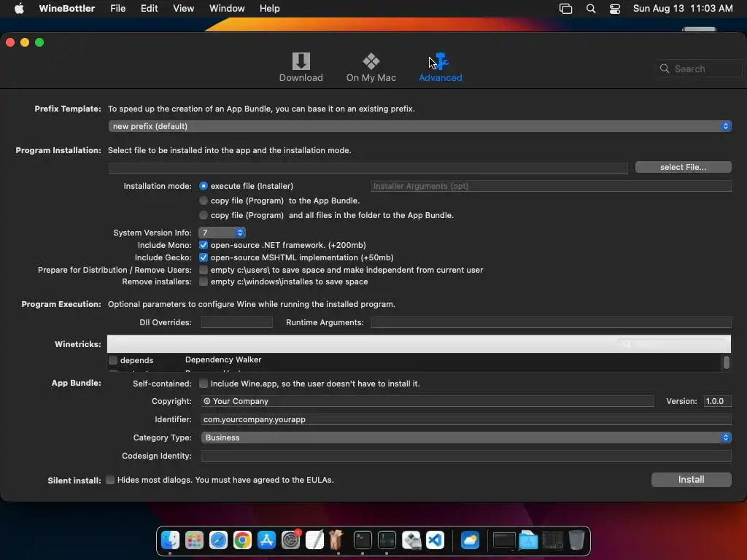Viewport: 747px width, 560px height.
Task: Open the Edit menu
Action: [149, 9]
